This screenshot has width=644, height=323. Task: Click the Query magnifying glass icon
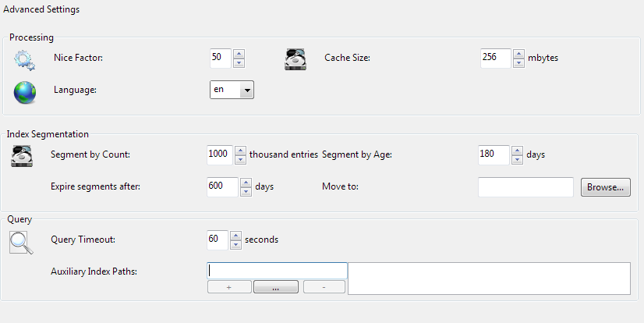[21, 243]
